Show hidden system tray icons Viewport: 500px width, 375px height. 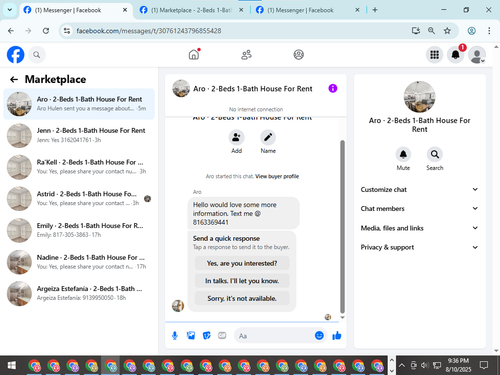[402, 365]
